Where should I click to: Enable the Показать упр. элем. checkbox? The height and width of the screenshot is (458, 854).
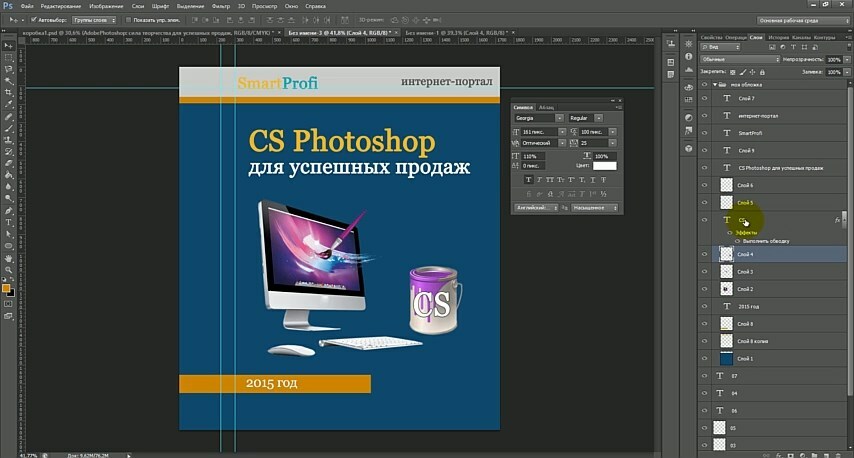129,19
